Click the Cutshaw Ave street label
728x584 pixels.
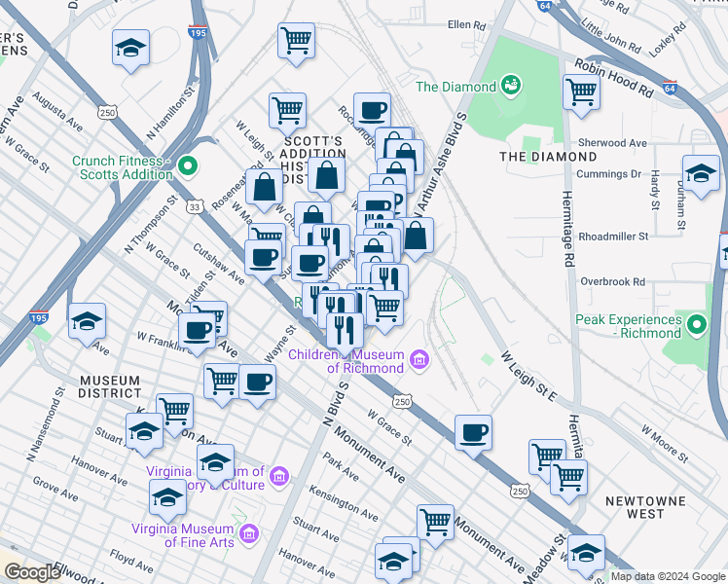[x=219, y=264]
